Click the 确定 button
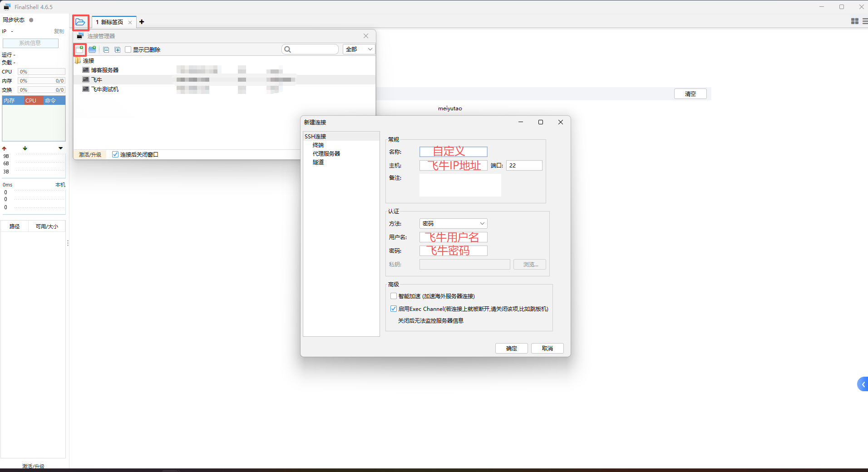This screenshot has width=868, height=472. coord(511,348)
